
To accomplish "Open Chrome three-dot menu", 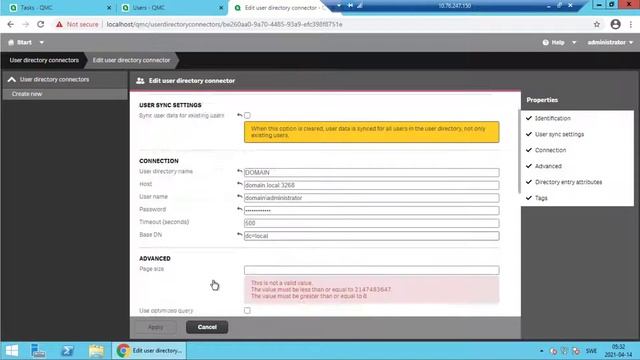I will pyautogui.click(x=631, y=24).
